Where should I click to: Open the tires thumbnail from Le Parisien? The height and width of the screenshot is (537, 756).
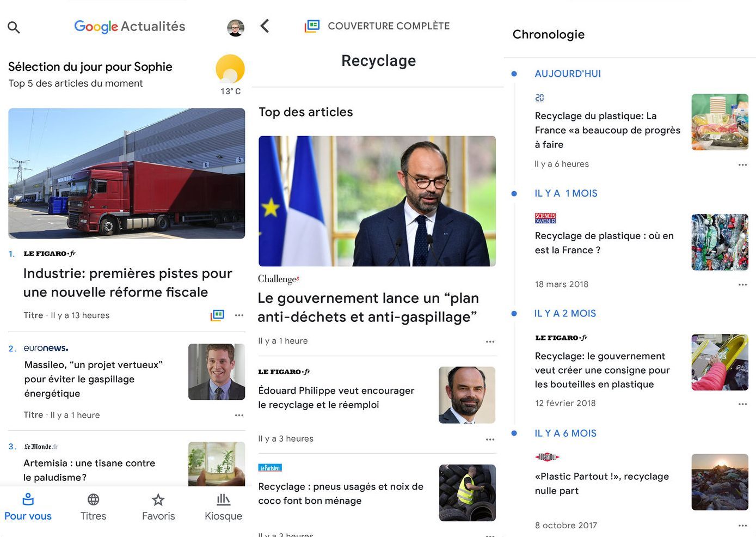[x=467, y=492]
